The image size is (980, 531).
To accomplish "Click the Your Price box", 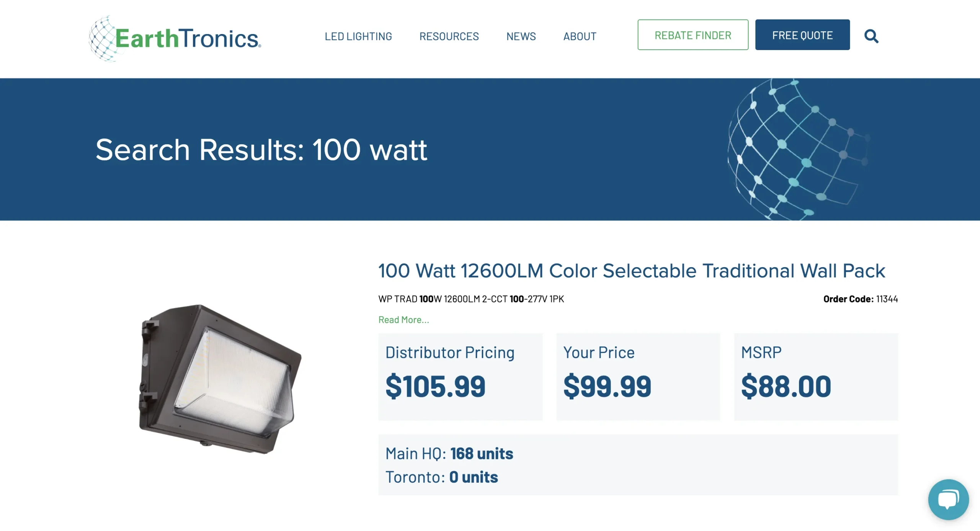I will (x=638, y=377).
